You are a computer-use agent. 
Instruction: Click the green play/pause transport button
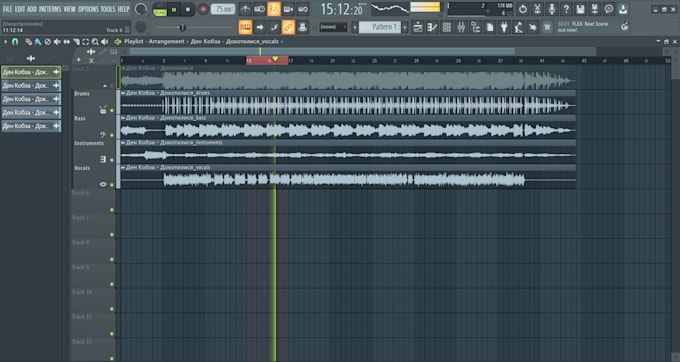click(174, 9)
